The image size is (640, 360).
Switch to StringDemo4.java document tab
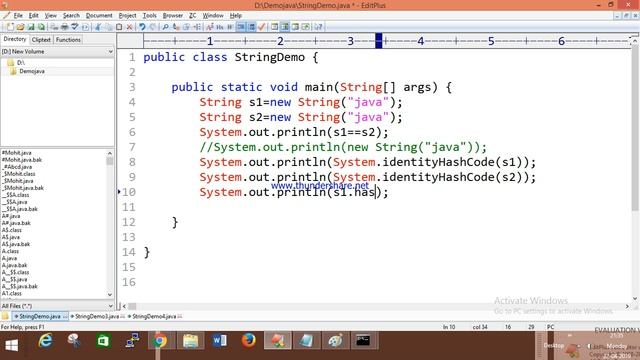pos(154,316)
